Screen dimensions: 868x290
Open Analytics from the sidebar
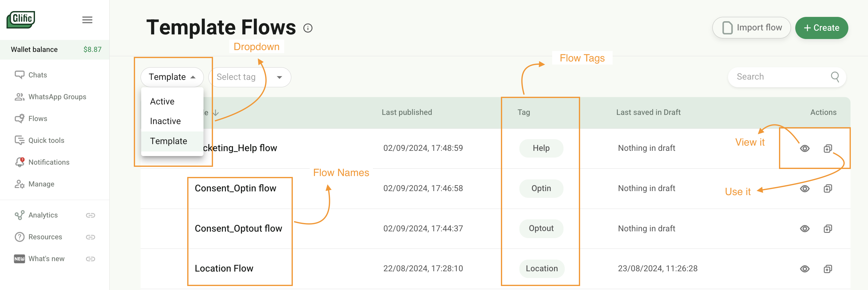click(x=43, y=215)
